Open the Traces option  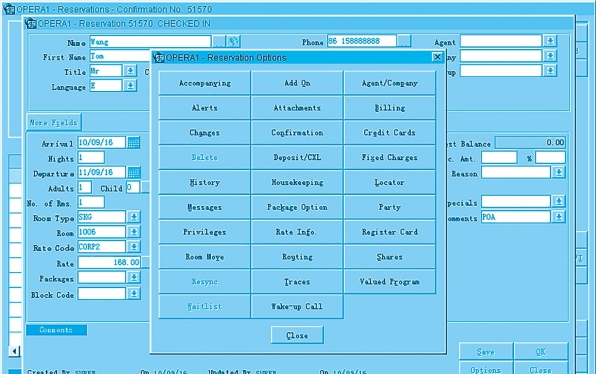pos(297,282)
